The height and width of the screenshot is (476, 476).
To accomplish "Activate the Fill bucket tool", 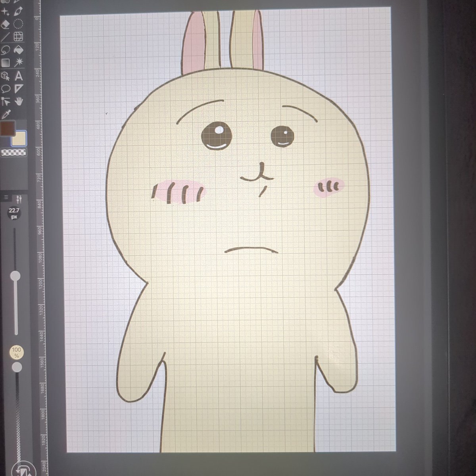I will click(18, 50).
